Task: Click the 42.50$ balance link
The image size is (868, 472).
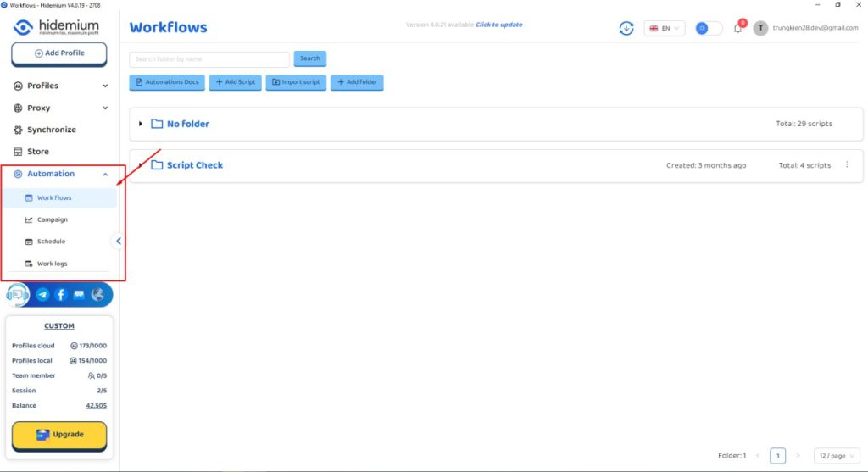Action: [97, 406]
